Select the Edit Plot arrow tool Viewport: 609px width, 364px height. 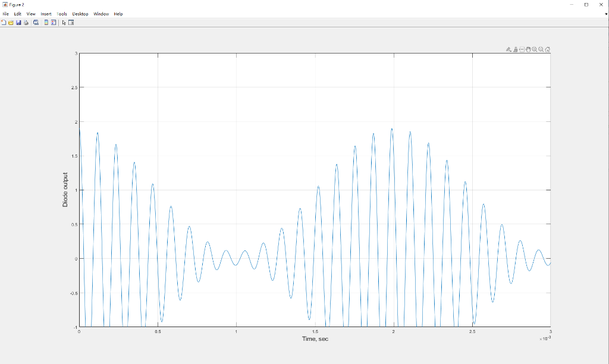(64, 22)
